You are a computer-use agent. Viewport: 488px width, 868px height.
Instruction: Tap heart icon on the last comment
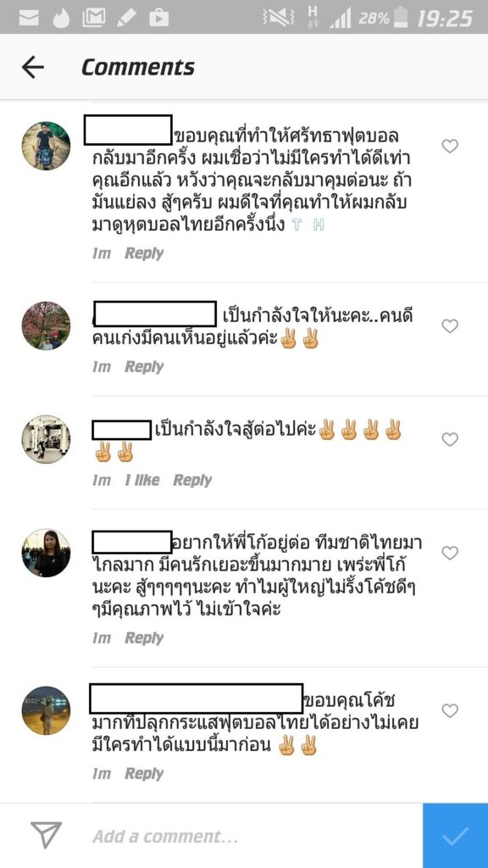450,711
